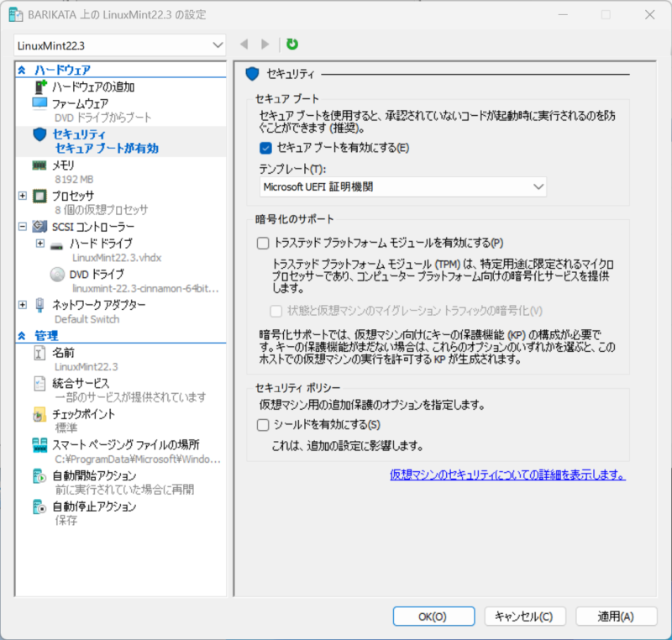Click the ネットワーク アダプター icon
The image size is (672, 640).
coord(40,305)
